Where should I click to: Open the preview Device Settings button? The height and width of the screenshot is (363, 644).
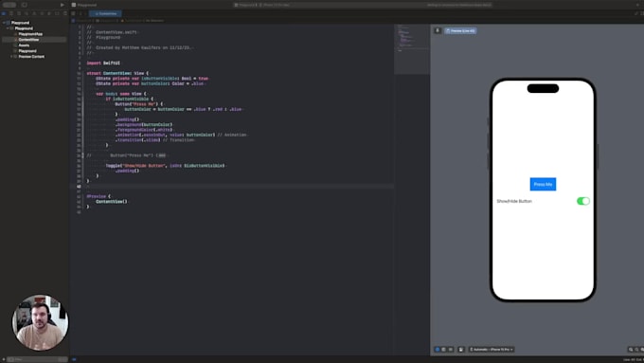461,350
